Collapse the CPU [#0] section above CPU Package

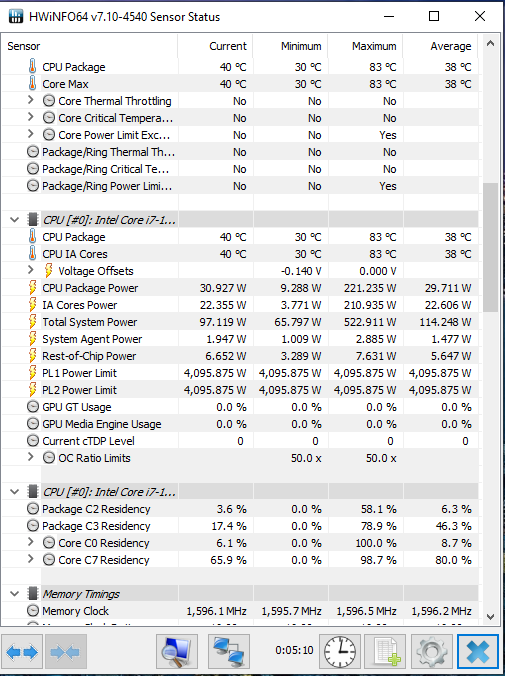point(15,220)
